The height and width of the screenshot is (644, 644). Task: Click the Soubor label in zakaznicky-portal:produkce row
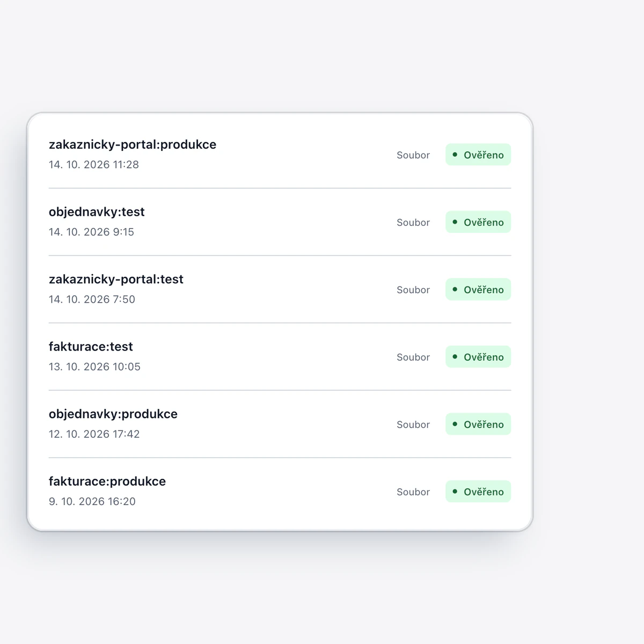pyautogui.click(x=413, y=155)
